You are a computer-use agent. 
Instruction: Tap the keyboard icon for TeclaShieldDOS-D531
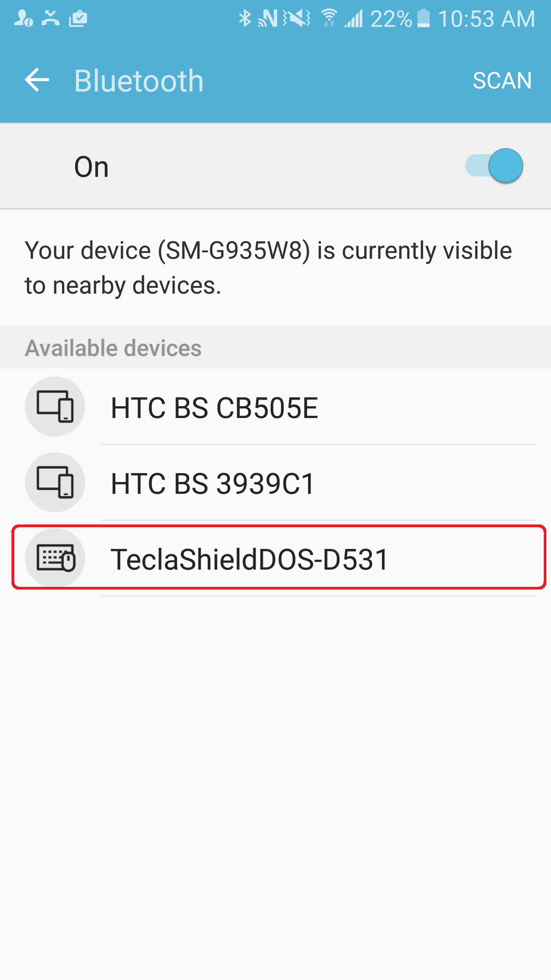coord(55,558)
